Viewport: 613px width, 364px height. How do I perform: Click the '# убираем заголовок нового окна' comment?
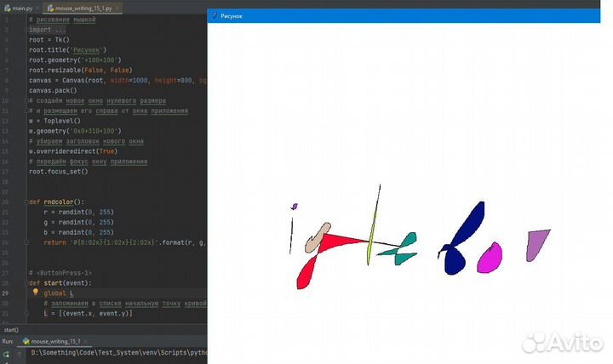click(86, 141)
